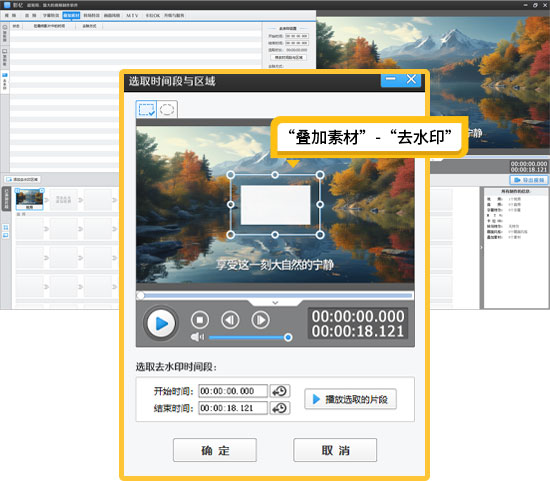The width and height of the screenshot is (550, 481).
Task: Select the 加贴图 side tab with circle icon
Action: pos(5,34)
